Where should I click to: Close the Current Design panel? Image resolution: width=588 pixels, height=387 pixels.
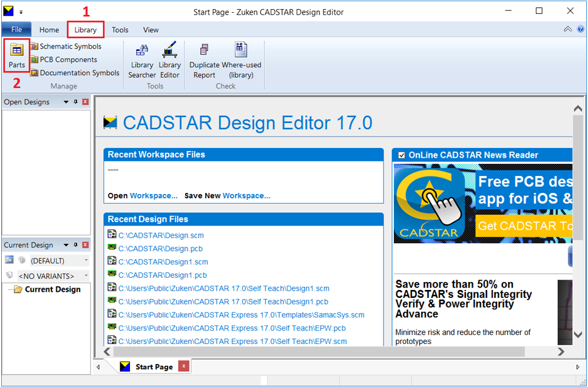click(x=86, y=245)
